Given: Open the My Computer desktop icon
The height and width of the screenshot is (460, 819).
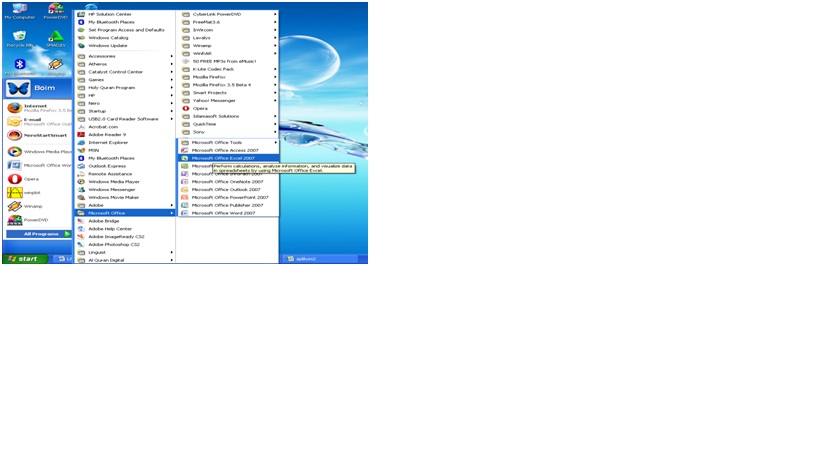Looking at the screenshot, I should (20, 11).
